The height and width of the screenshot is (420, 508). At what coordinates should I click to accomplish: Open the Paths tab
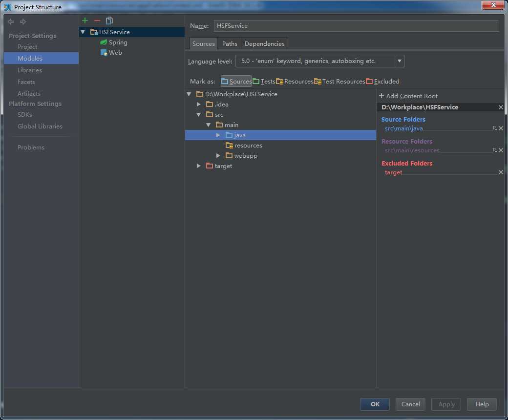(x=230, y=44)
